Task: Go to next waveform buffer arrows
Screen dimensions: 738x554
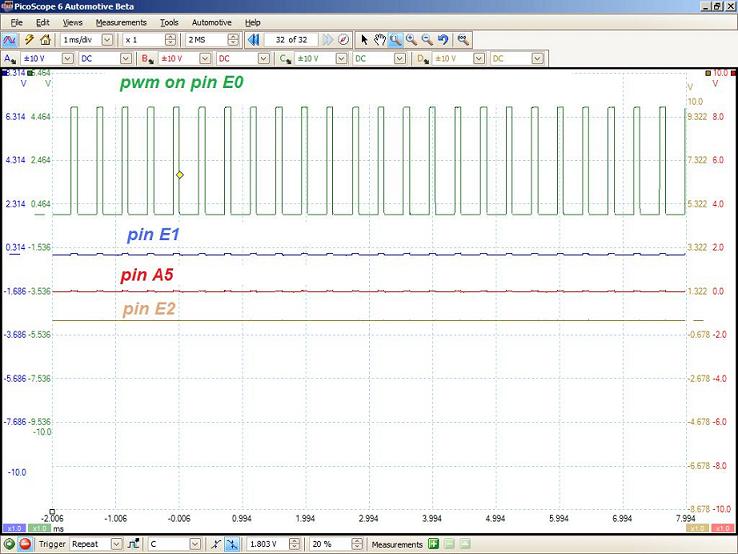Action: tap(327, 40)
